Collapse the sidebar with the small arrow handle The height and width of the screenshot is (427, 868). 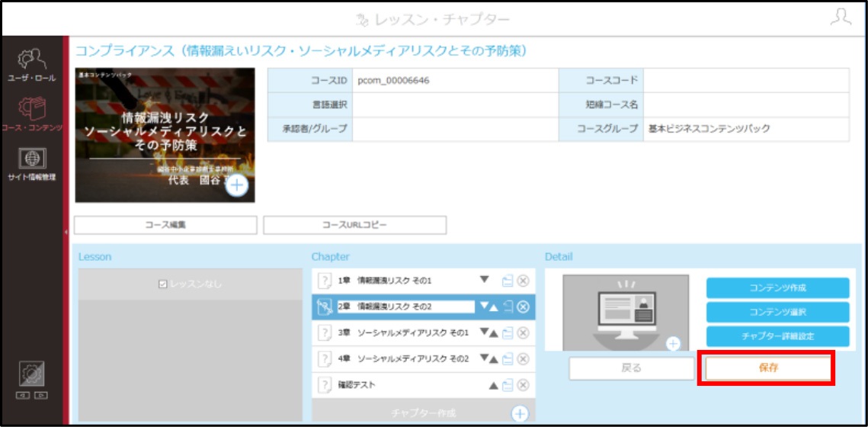pyautogui.click(x=66, y=232)
